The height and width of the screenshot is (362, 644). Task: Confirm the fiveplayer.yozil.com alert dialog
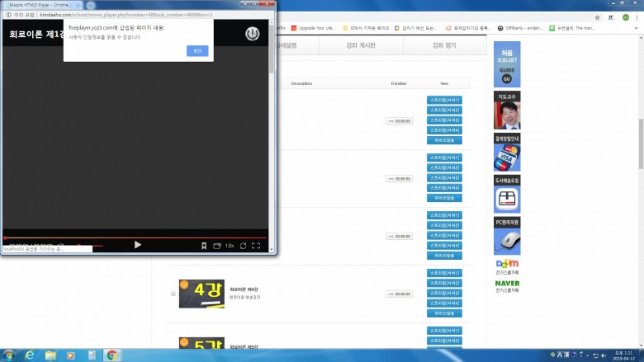(x=197, y=51)
